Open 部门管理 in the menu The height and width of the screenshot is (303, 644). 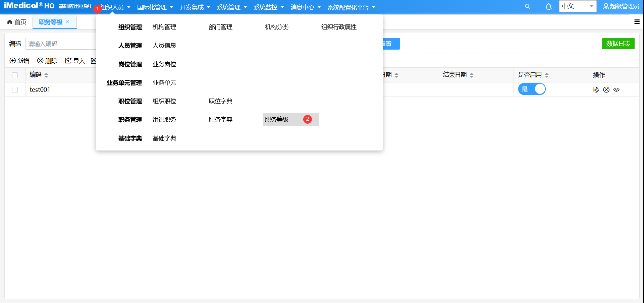pyautogui.click(x=220, y=27)
